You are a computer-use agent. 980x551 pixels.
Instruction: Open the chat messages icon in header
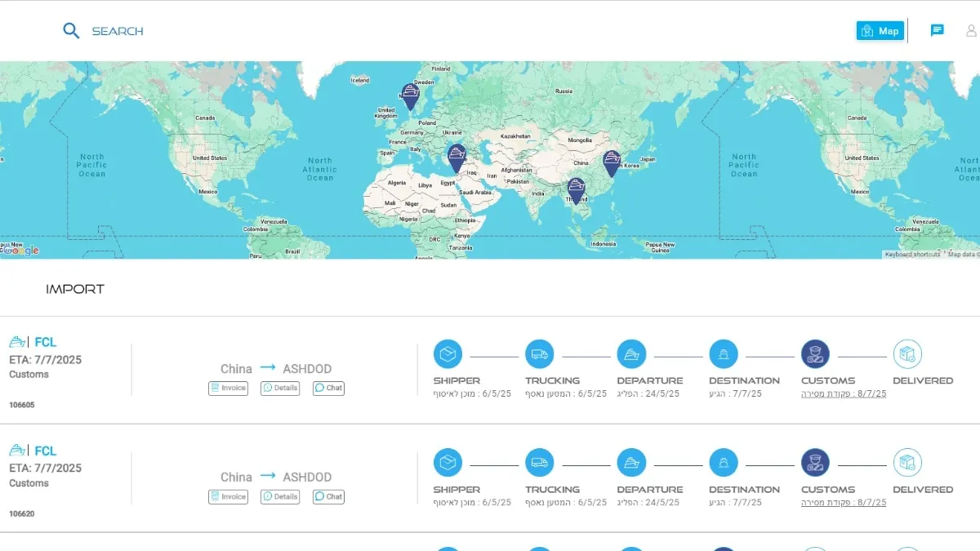[938, 31]
